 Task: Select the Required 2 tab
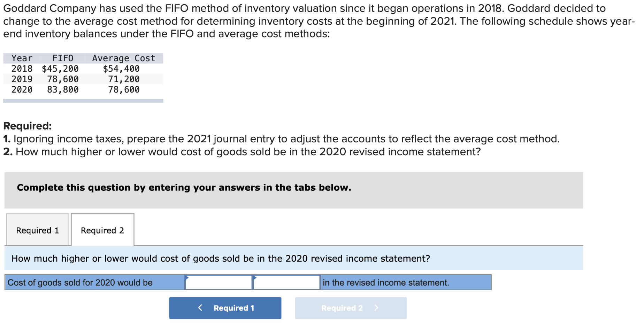(102, 230)
